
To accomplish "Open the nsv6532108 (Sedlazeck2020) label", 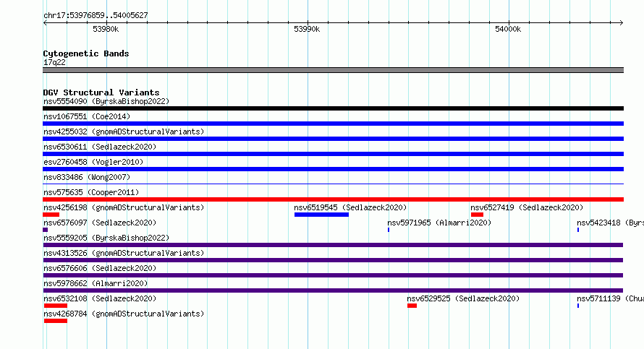I will click(100, 298).
